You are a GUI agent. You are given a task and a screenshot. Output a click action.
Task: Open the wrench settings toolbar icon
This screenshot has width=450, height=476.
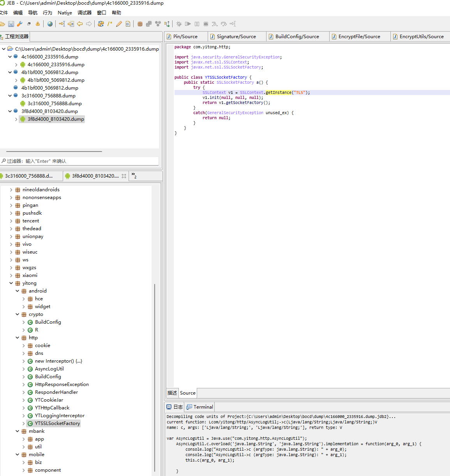click(19, 24)
